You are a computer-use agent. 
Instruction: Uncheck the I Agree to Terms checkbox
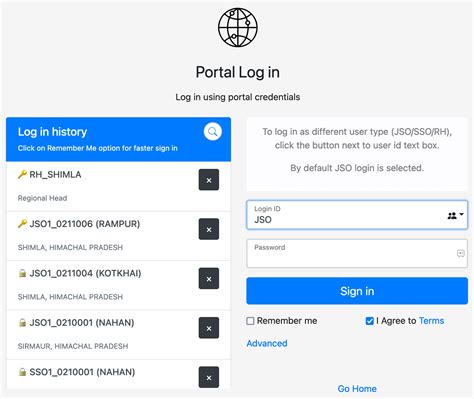369,321
